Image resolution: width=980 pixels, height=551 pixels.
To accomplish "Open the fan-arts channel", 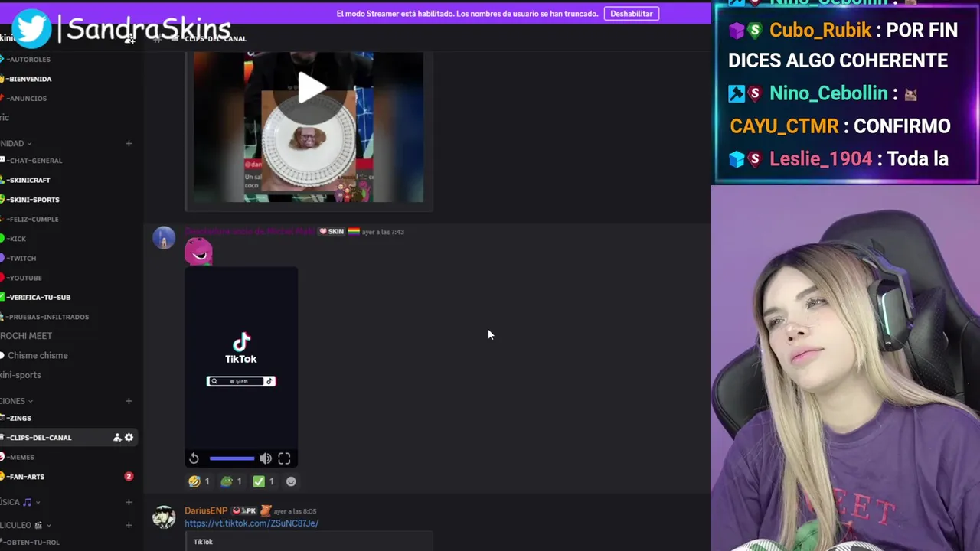I will coord(26,477).
